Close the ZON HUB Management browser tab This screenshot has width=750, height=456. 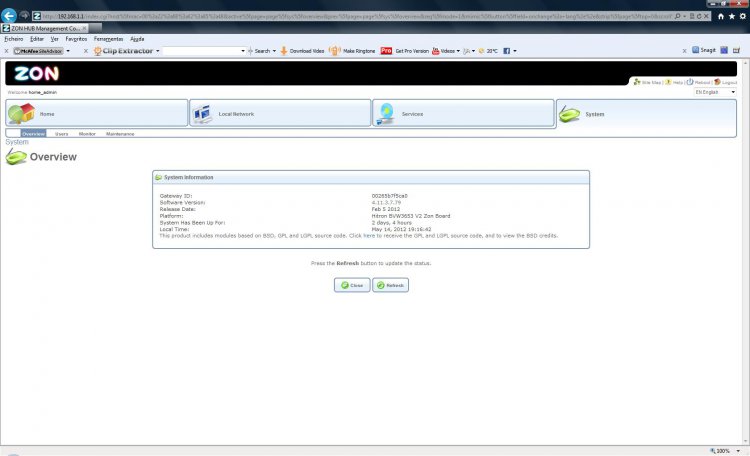click(x=84, y=28)
